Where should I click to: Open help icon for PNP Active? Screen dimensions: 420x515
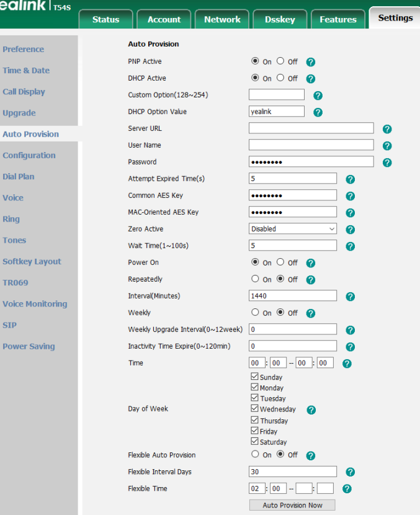(x=310, y=62)
